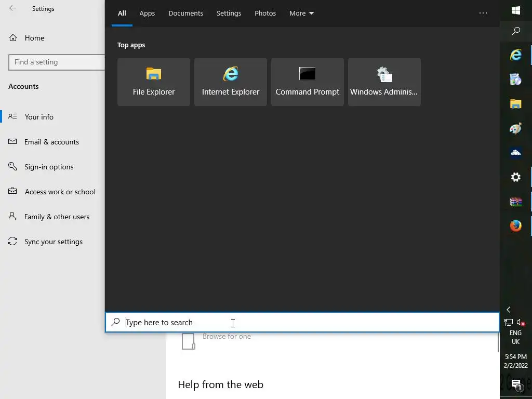Launch Internet Explorer from Top apps
The height and width of the screenshot is (399, 532).
click(x=231, y=82)
